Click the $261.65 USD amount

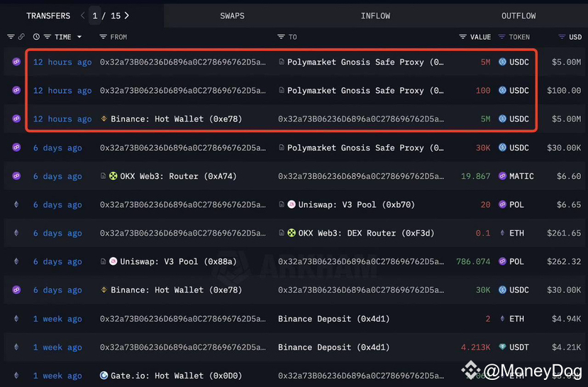point(564,233)
